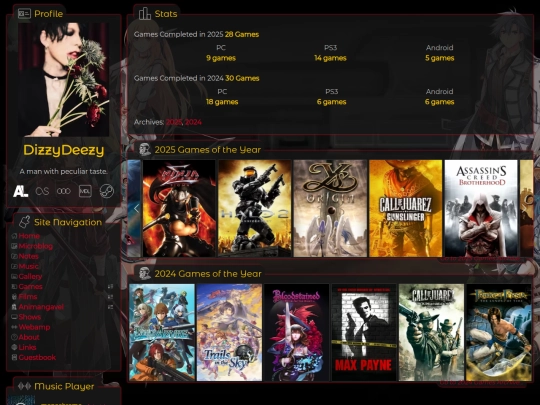Viewport: 540px width, 405px height.
Task: Click the Stats bar chart icon
Action: pos(145,14)
